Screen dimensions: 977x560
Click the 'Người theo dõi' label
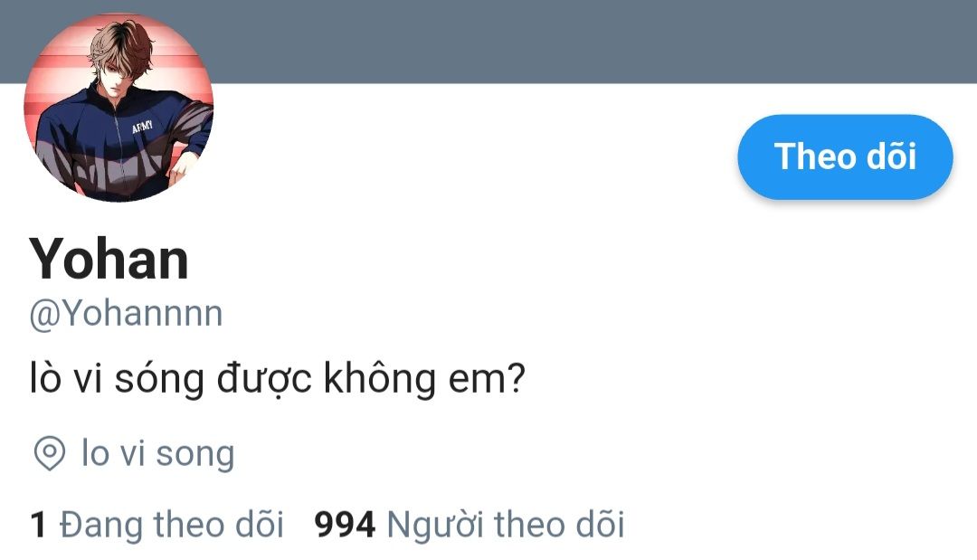point(506,524)
